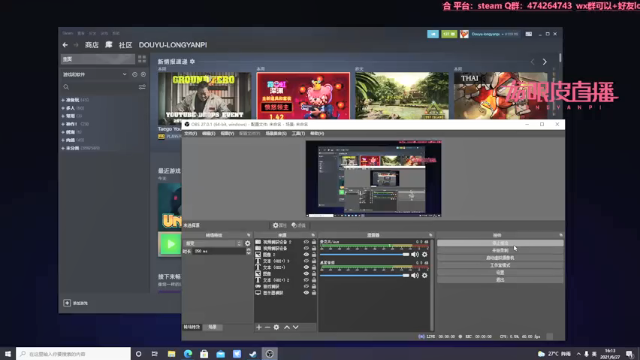
Task: Go back in Steam navigation arrow
Action: coord(65,45)
